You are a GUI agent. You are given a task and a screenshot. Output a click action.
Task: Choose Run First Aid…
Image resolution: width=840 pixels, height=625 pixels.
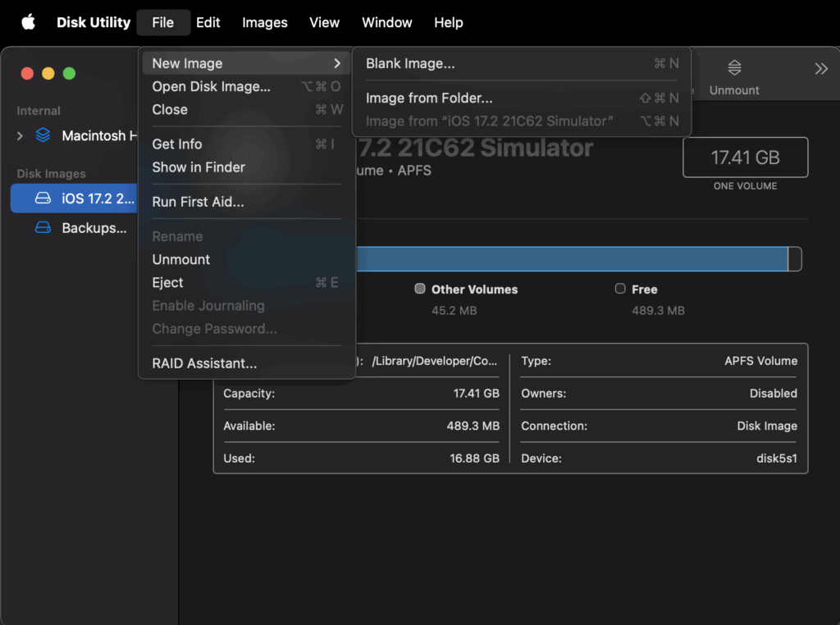coord(246,202)
